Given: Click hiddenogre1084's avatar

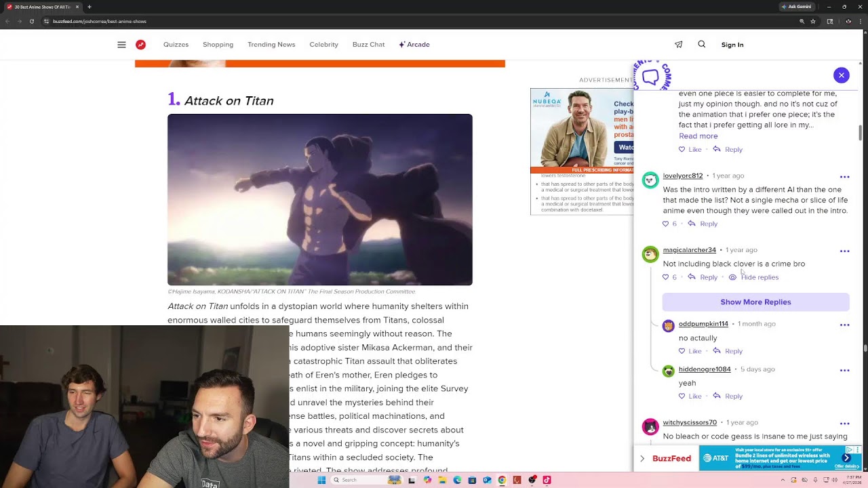Looking at the screenshot, I should (668, 371).
